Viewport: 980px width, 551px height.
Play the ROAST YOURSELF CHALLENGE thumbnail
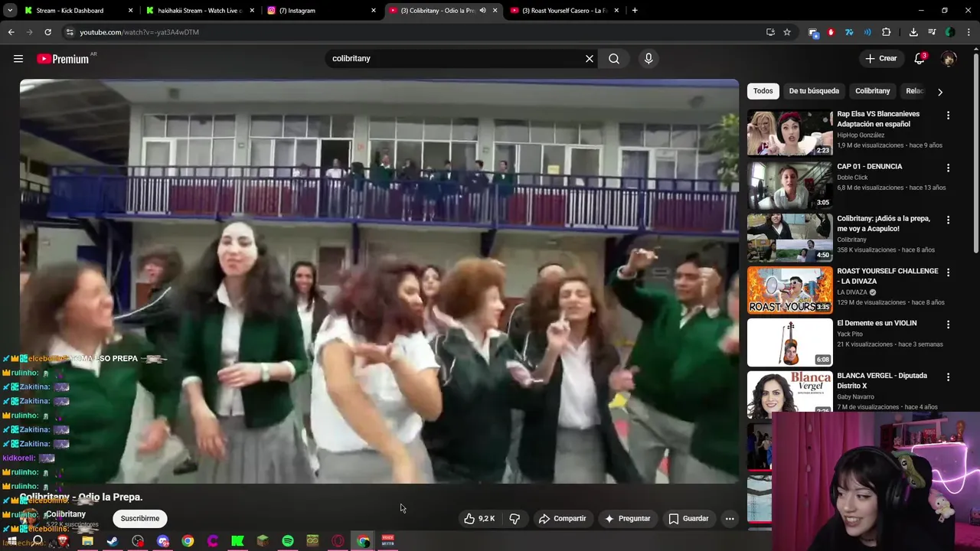(789, 290)
